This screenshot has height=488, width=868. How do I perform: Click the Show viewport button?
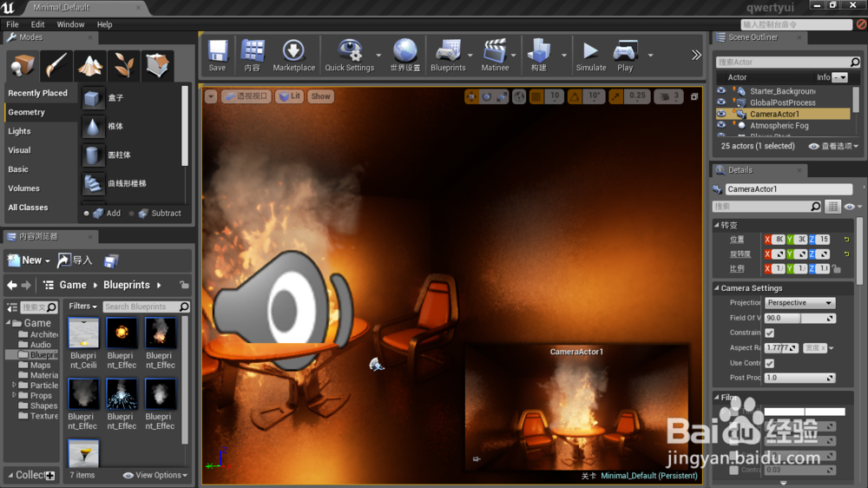coord(320,96)
